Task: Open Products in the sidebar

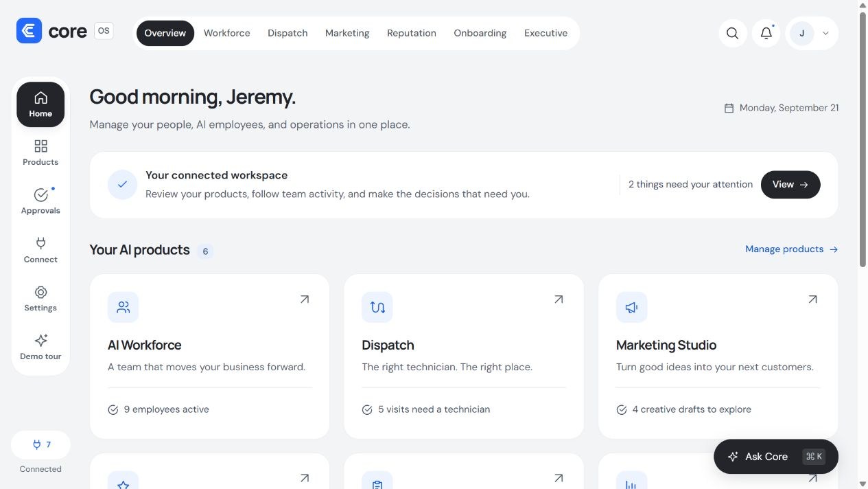Action: [x=40, y=153]
